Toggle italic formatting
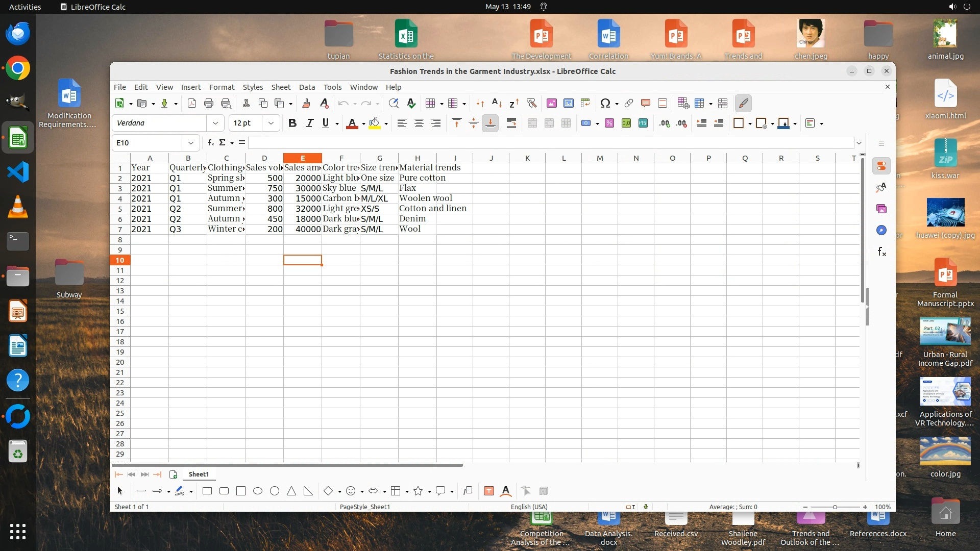The width and height of the screenshot is (980, 551). [309, 123]
